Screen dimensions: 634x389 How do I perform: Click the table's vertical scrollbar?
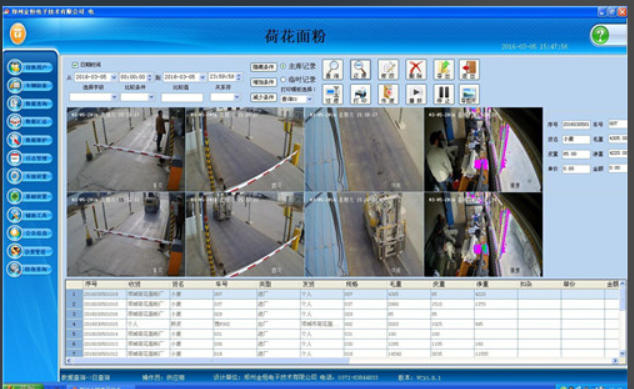coord(623,319)
